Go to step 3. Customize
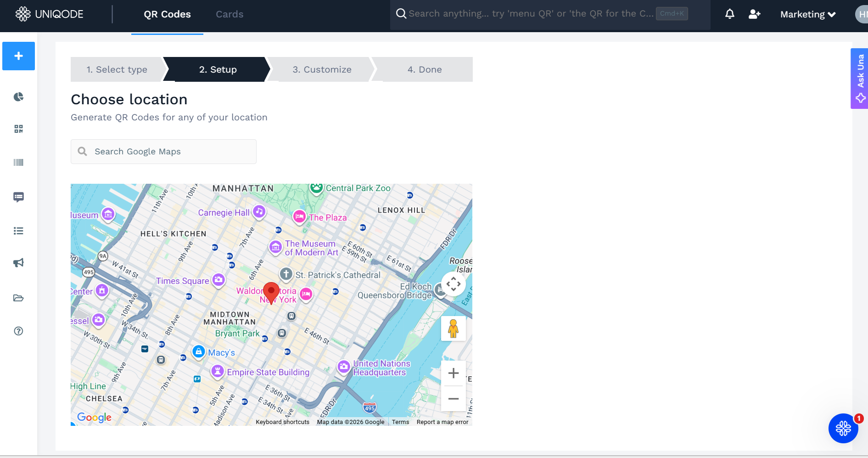This screenshot has height=458, width=868. [x=322, y=69]
